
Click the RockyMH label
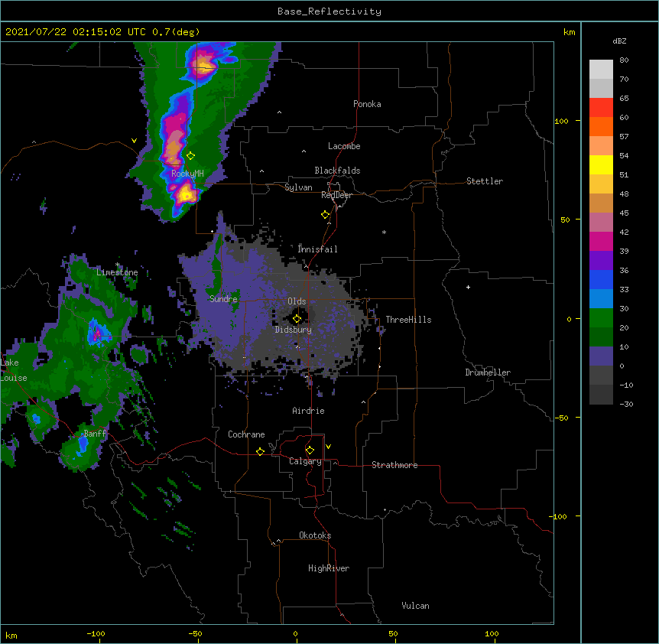tap(187, 174)
